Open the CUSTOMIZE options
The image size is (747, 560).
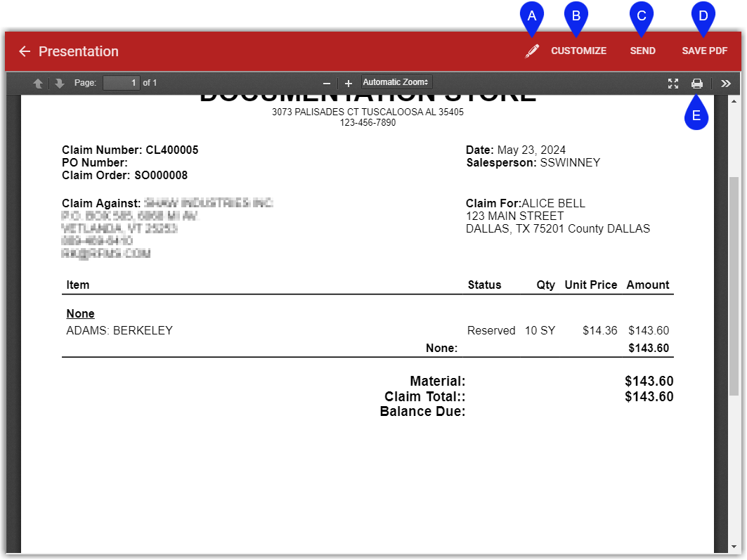pos(578,51)
